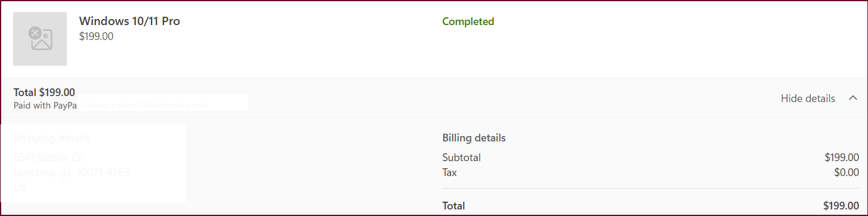The image size is (868, 216).
Task: Click the faded US country line
Action: pyautogui.click(x=20, y=187)
